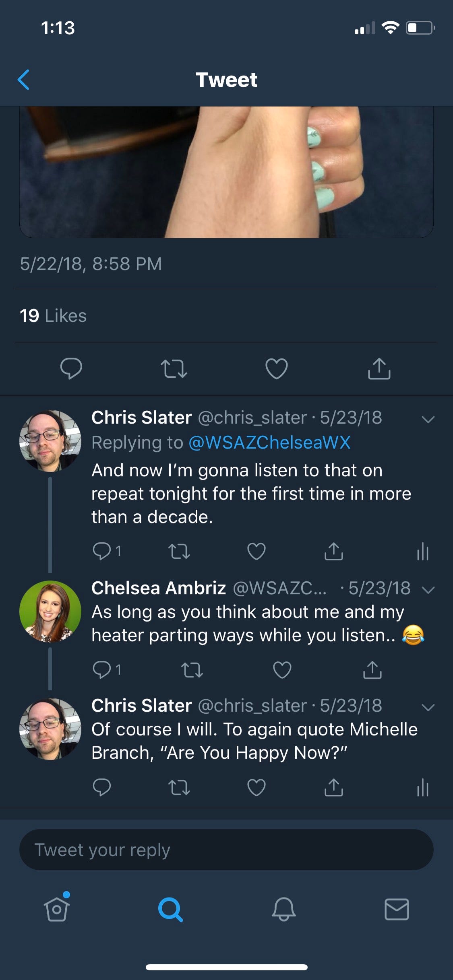Open options chevron on Chris Slater's last reply
Viewport: 453px width, 980px height.
428,707
